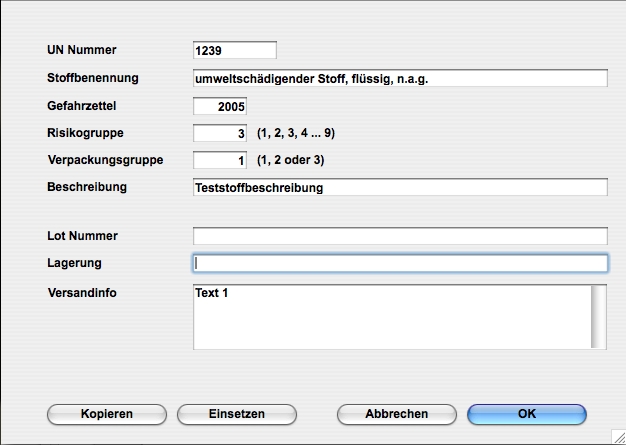Click the Versandinfo text area scrollbar

[599, 317]
